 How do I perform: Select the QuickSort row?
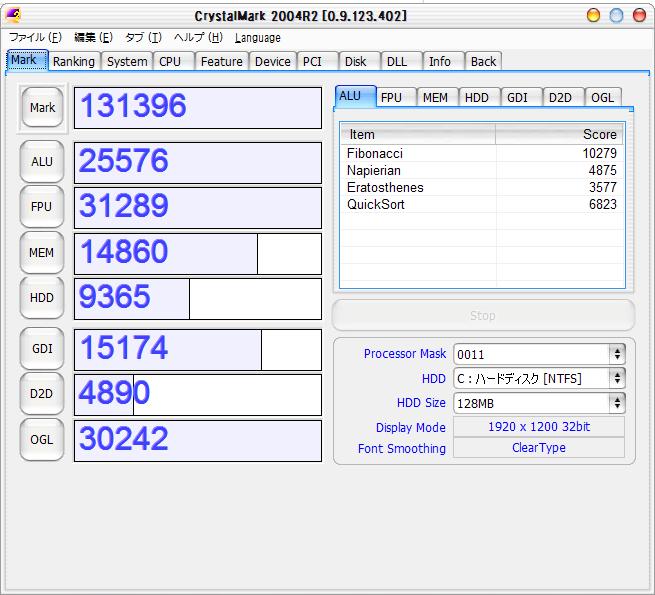482,204
